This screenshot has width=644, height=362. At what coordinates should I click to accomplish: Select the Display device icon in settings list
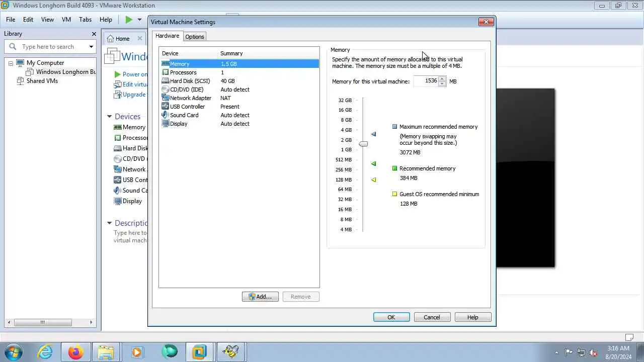166,124
